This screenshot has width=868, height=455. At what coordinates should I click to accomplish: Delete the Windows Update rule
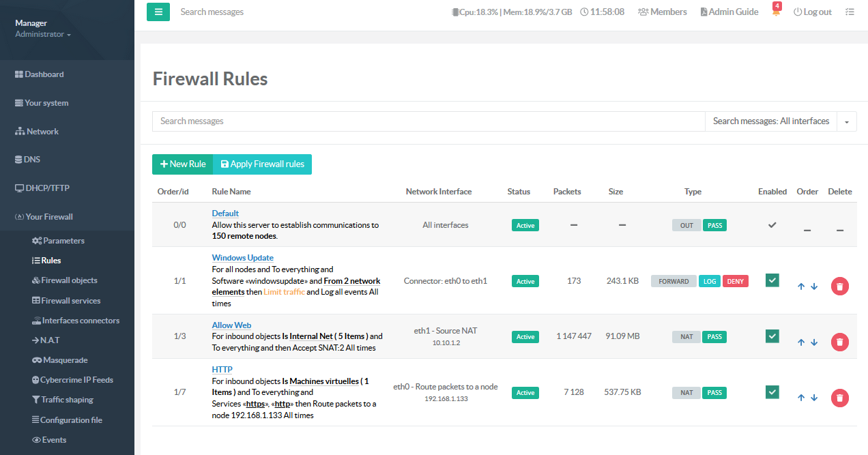[839, 287]
